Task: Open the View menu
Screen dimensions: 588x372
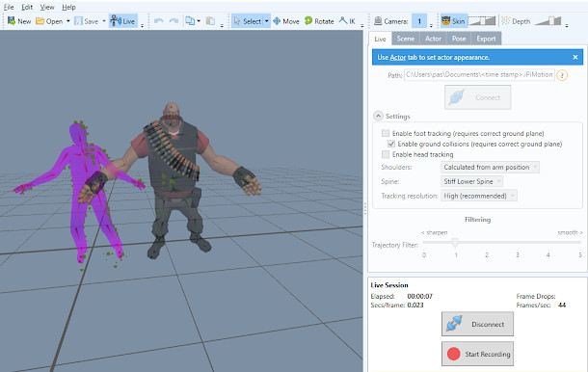Action: (x=47, y=7)
